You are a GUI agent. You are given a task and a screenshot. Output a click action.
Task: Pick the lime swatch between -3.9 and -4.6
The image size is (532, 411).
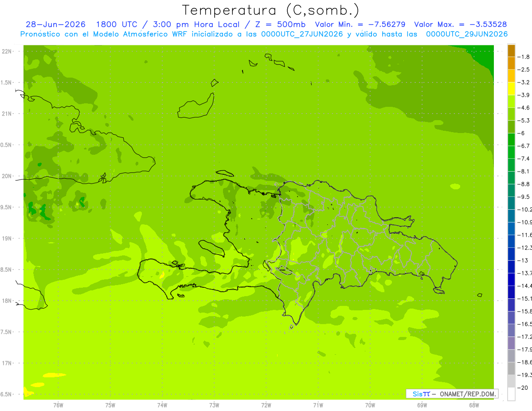pos(511,102)
